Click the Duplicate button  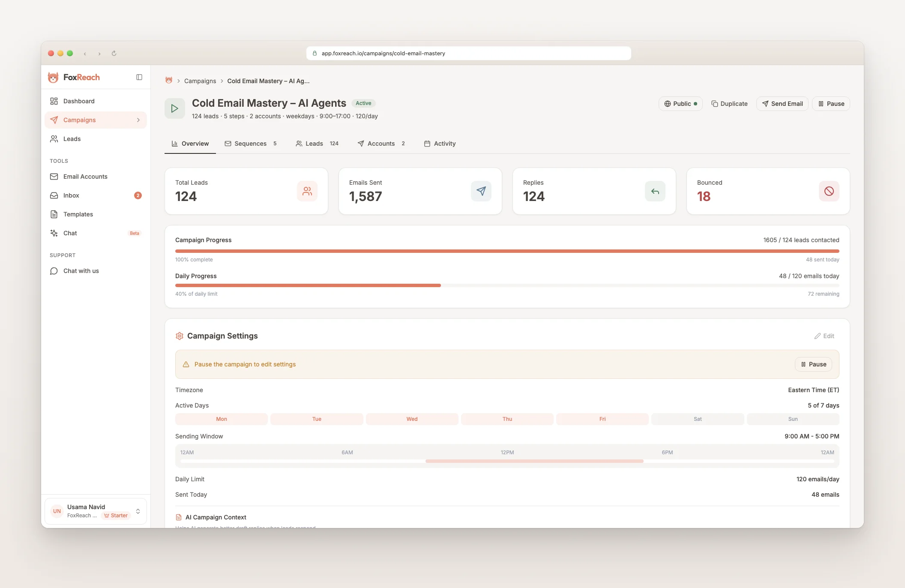tap(729, 104)
